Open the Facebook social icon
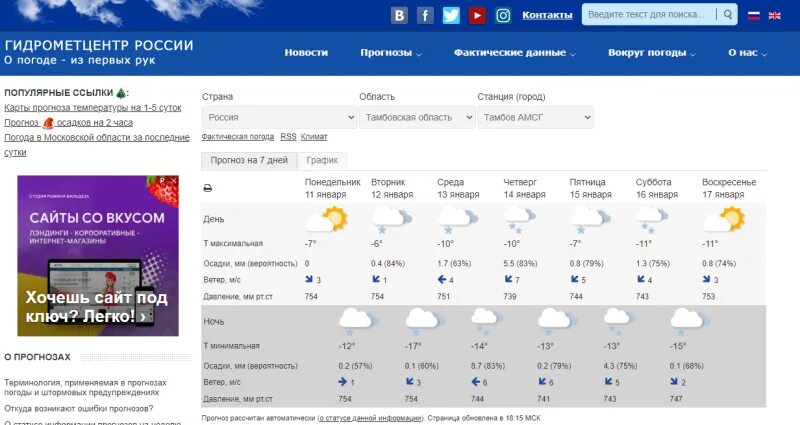800x425 pixels. [425, 15]
